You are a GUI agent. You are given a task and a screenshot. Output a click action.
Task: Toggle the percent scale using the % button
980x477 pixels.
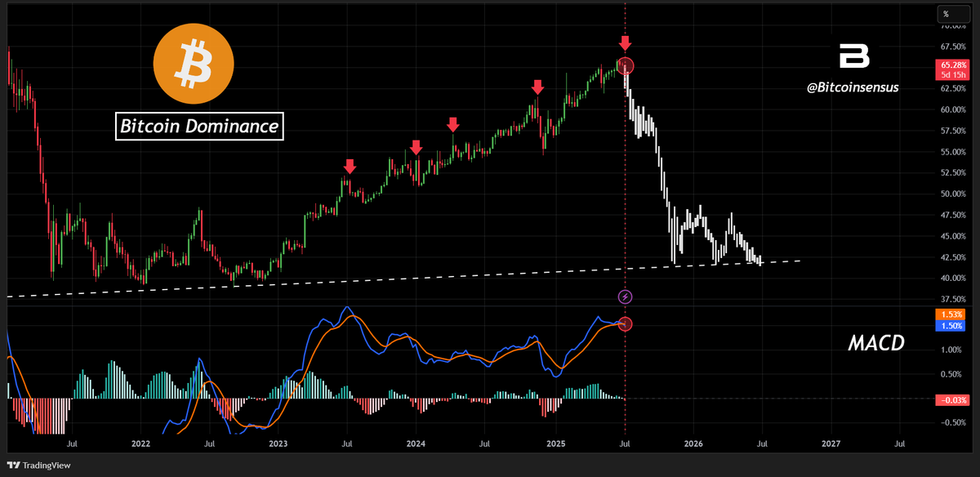click(x=952, y=13)
